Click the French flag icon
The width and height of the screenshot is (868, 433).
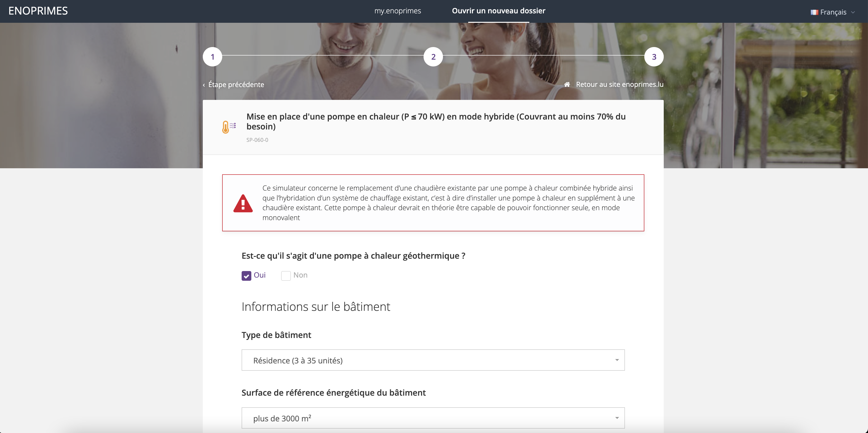click(814, 12)
